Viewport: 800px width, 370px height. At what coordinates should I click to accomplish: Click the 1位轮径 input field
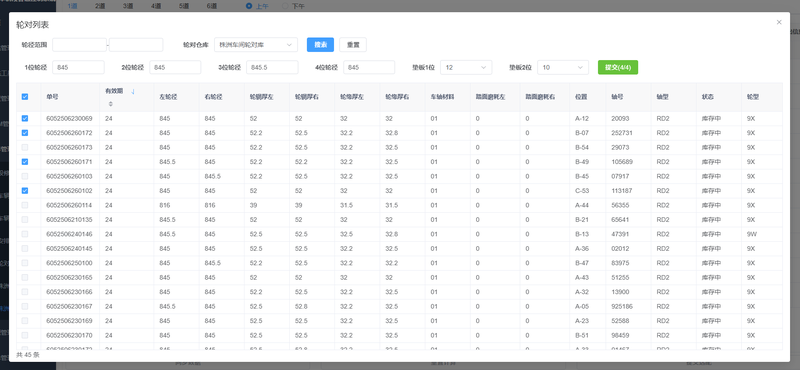[x=79, y=67]
